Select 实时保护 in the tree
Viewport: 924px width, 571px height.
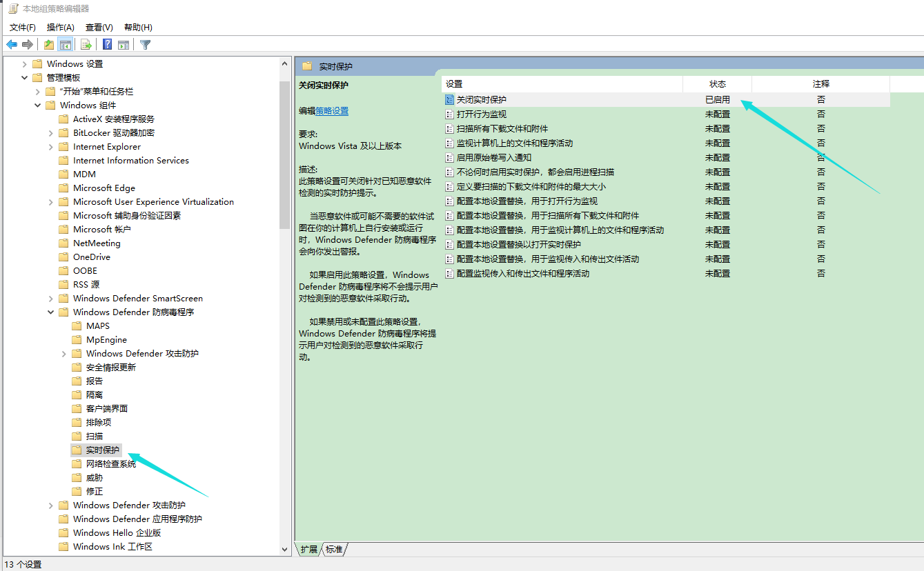[x=102, y=450]
